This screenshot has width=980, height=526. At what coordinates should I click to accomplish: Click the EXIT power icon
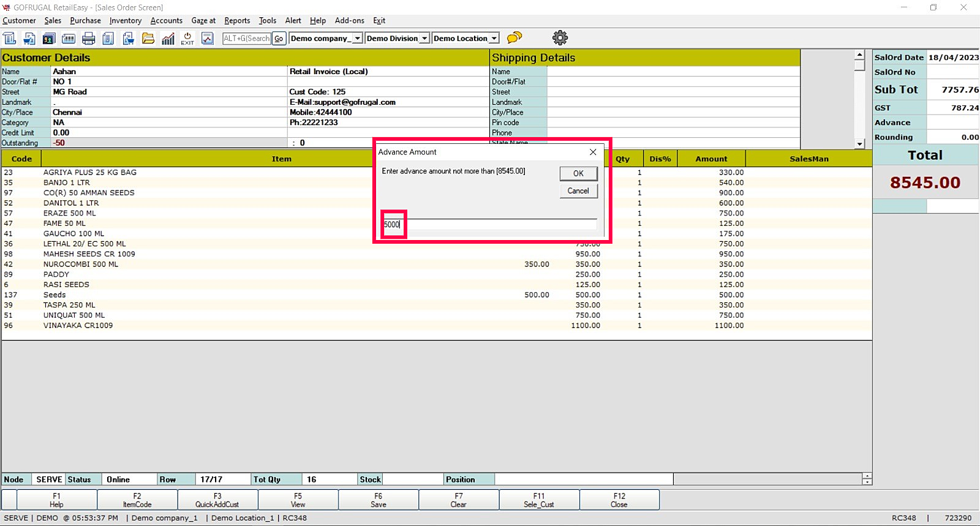click(x=187, y=38)
